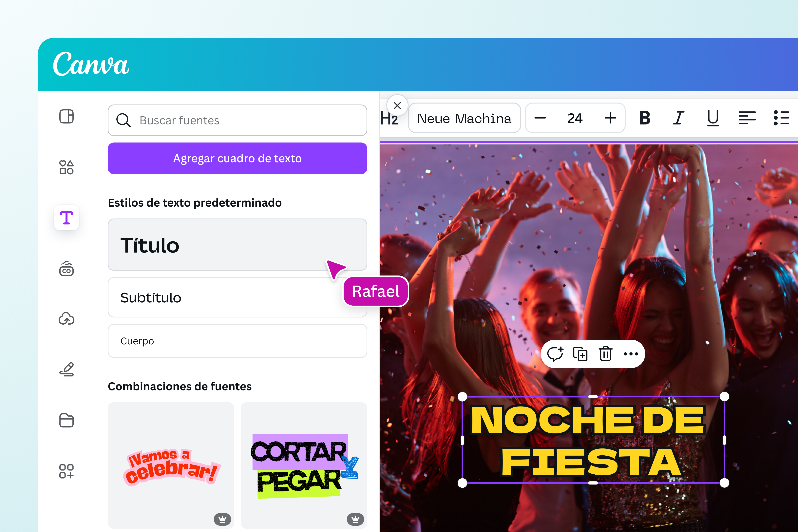
Task: Click the bottom-right text box resize handle
Action: pos(724,483)
